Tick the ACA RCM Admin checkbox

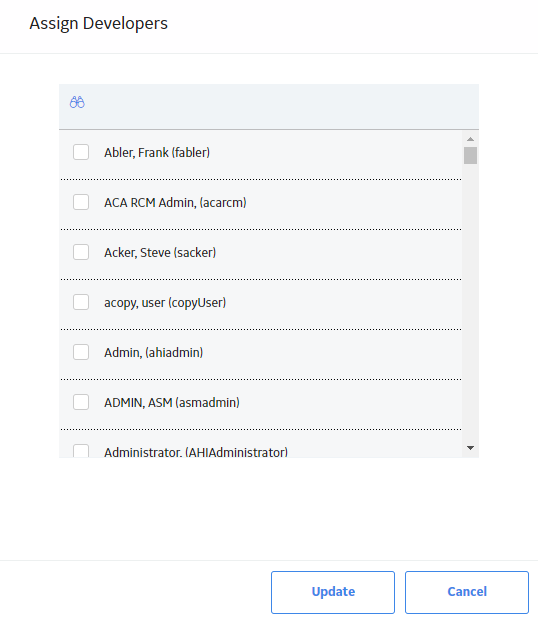click(81, 202)
